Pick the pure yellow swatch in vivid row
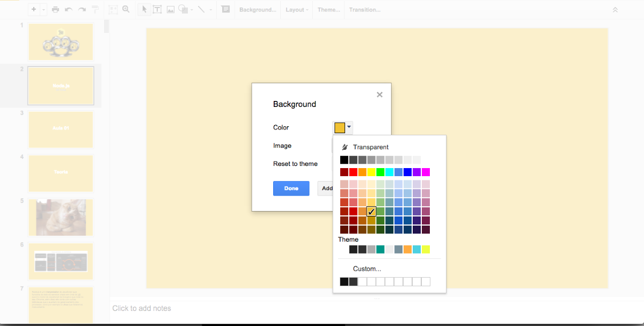 point(371,172)
